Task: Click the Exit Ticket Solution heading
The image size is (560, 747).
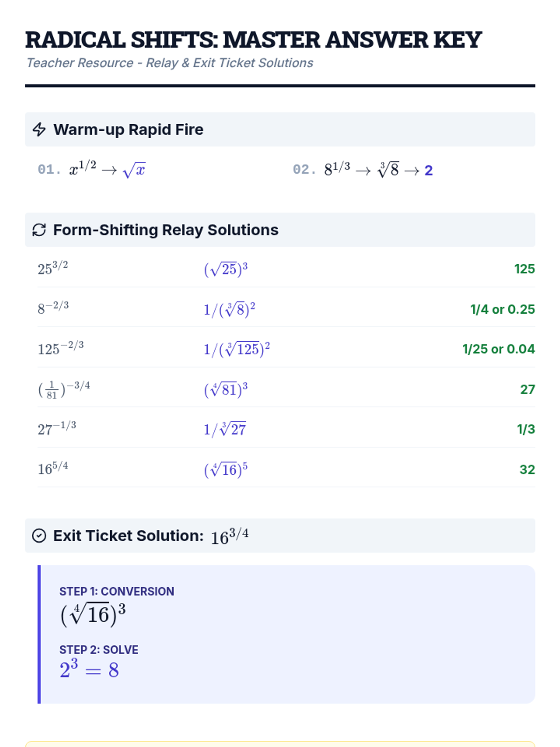Action: coord(128,536)
